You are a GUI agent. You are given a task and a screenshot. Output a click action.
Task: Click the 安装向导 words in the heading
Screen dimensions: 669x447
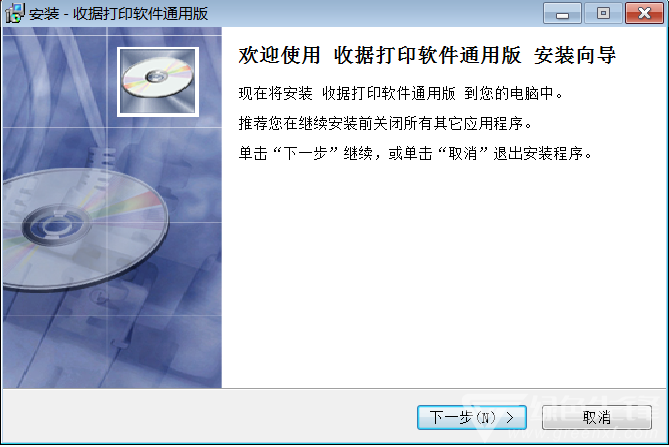[575, 55]
